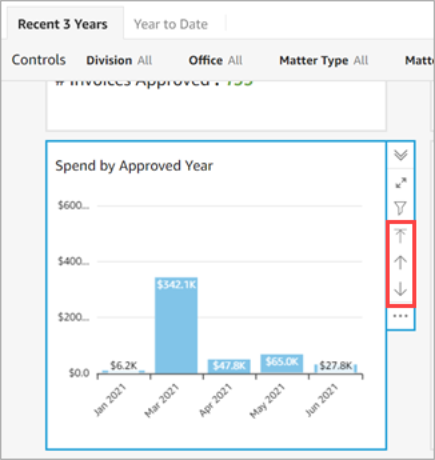Select the May 2021 bar showing $65.0K
Viewport: 435px width, 460px height.
[282, 364]
